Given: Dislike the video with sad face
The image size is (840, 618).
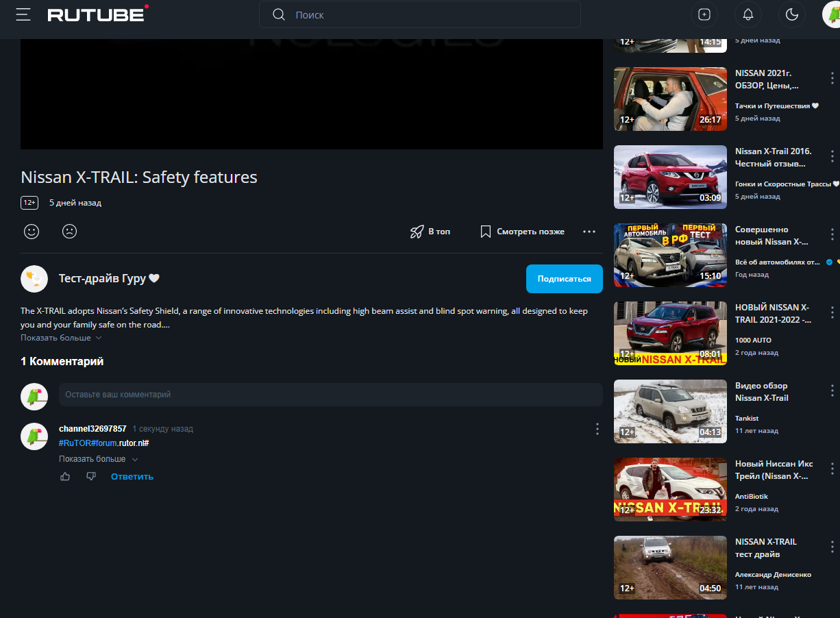Looking at the screenshot, I should (x=69, y=232).
